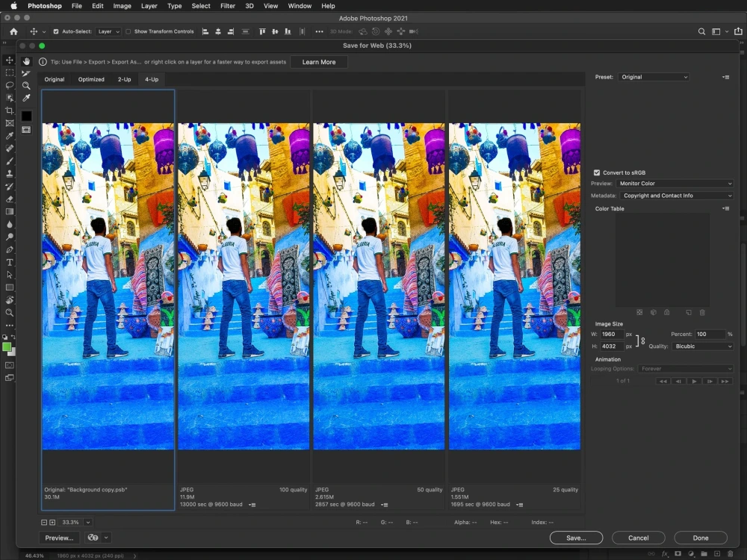This screenshot has height=560, width=747.
Task: Select the Frame tool
Action: tap(9, 123)
